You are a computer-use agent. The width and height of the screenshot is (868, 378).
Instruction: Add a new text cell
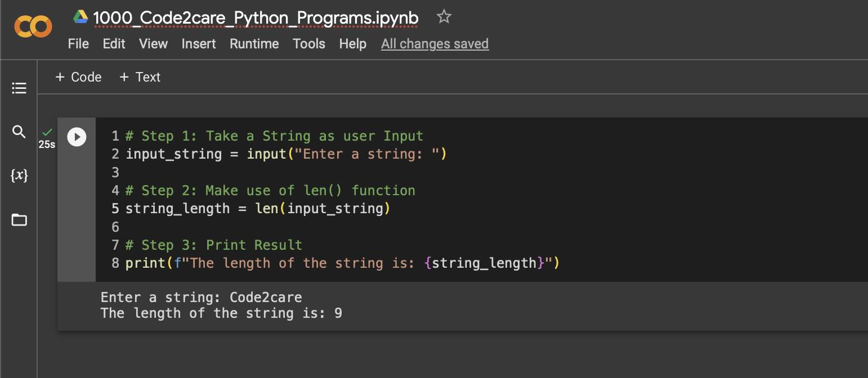140,77
